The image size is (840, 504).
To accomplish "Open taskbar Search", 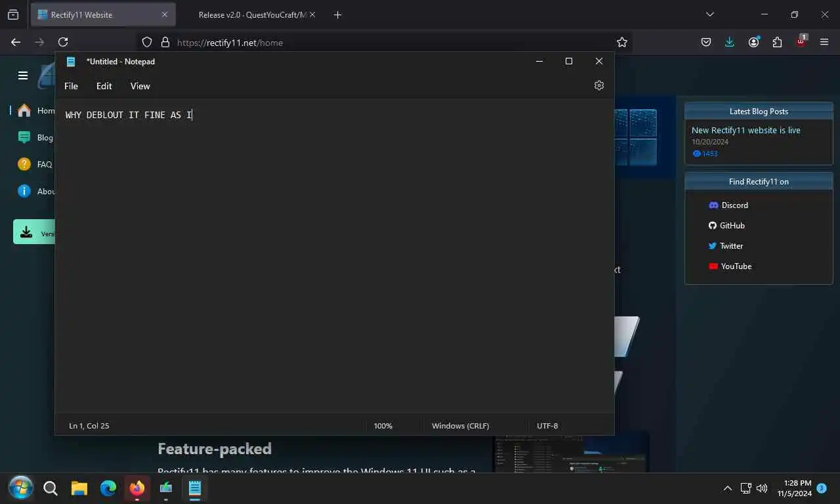I will 51,488.
